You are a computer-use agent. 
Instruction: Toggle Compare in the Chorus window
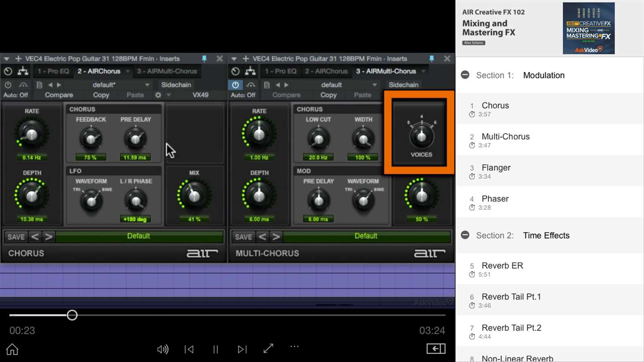(x=59, y=95)
